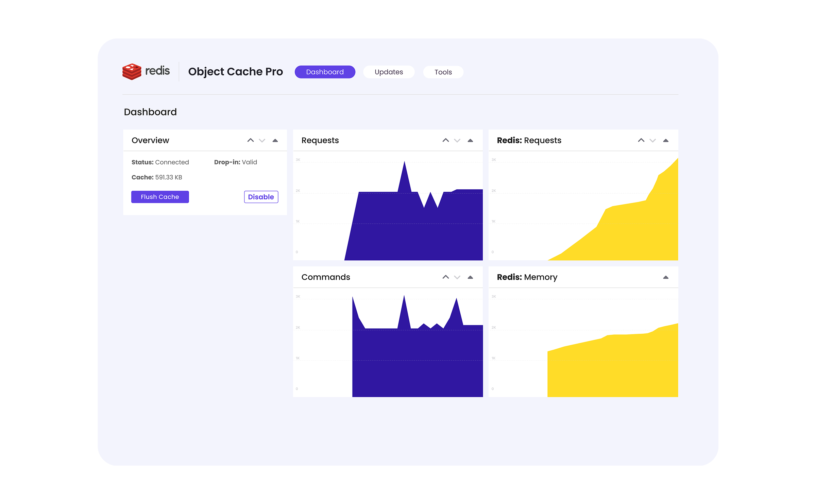The height and width of the screenshot is (504, 816).
Task: Collapse the Redis: Requests panel
Action: point(666,140)
